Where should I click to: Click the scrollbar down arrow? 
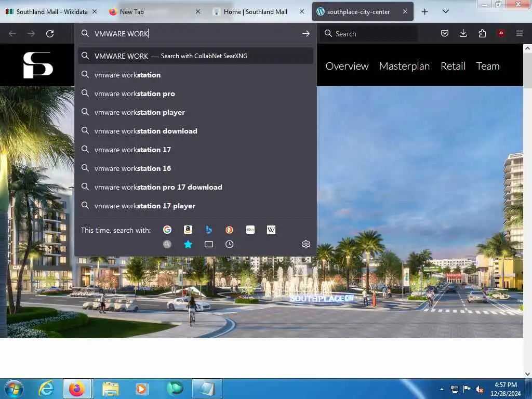coord(527,374)
